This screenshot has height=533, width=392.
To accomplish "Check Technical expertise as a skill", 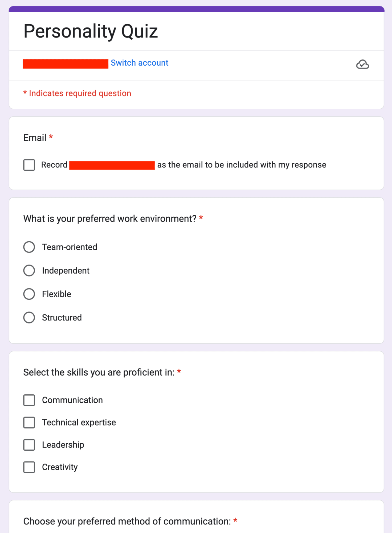I will pyautogui.click(x=29, y=422).
